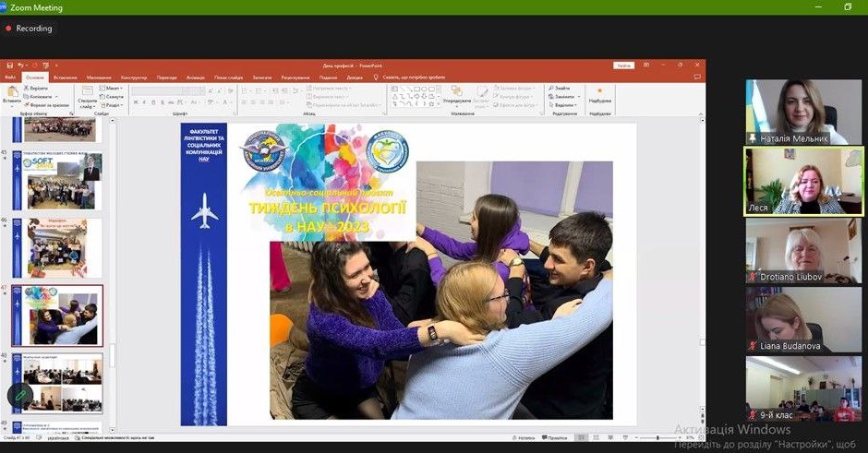Click the Save icon in quick access toolbar
The width and height of the screenshot is (868, 453).
click(x=9, y=66)
